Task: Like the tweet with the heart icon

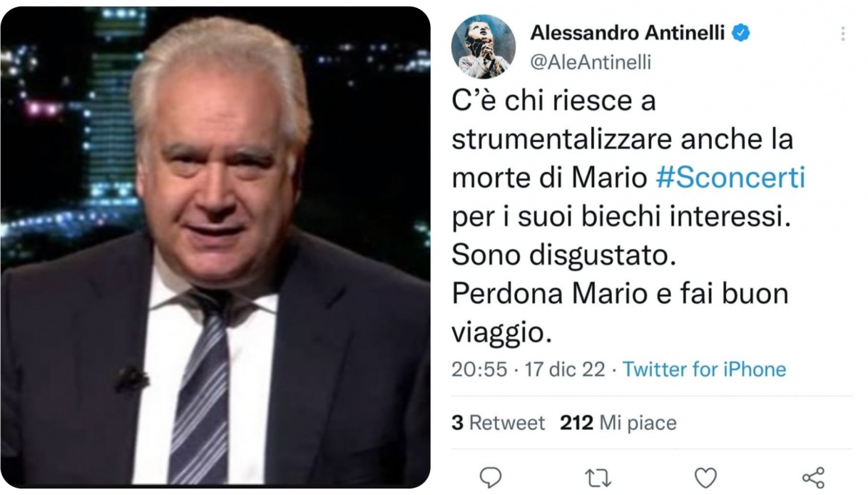Action: (705, 478)
